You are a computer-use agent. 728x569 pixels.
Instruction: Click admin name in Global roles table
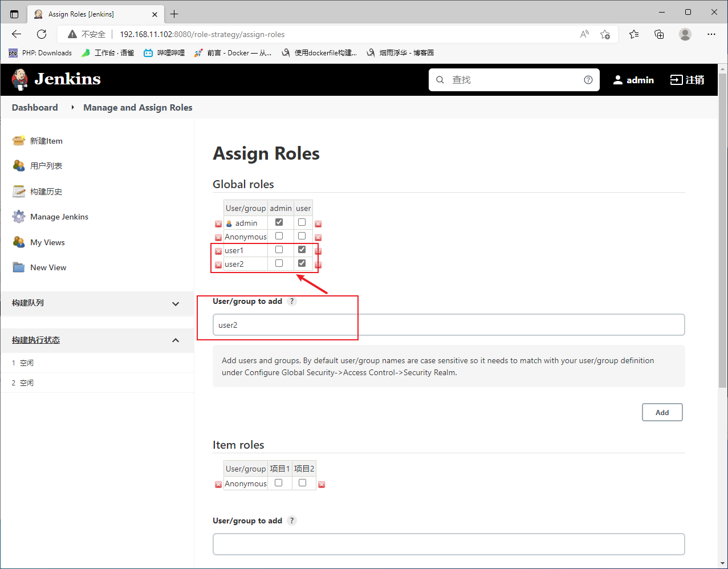click(x=246, y=223)
